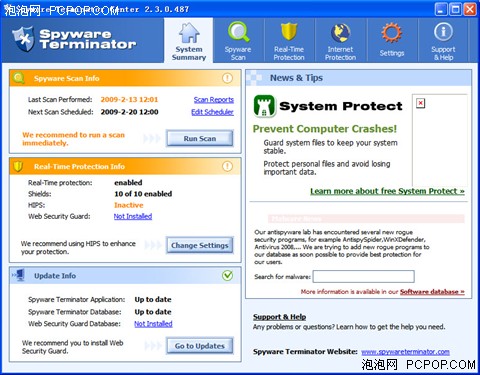Maximize the Spyware Terminator window

coord(455,9)
